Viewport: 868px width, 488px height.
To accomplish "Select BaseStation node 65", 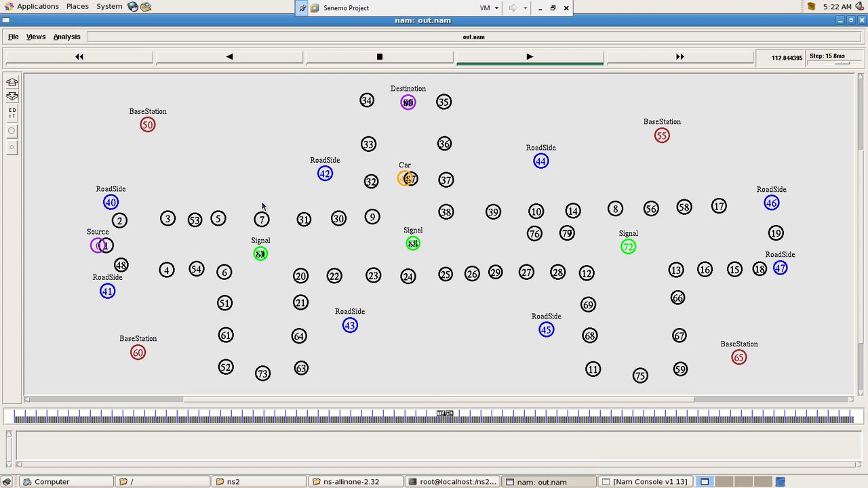I will 739,357.
